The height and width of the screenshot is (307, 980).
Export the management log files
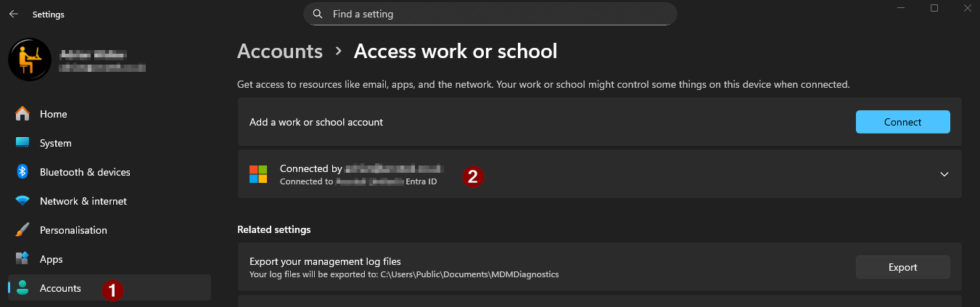pyautogui.click(x=902, y=267)
